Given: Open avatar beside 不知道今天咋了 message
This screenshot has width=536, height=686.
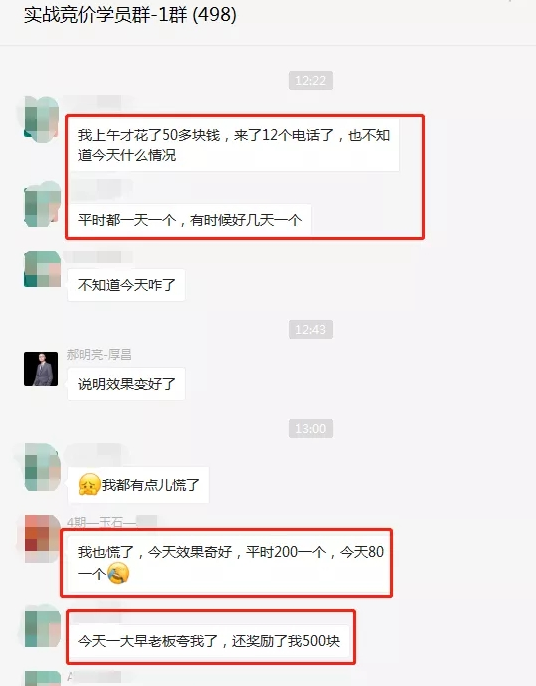Looking at the screenshot, I should coord(42,269).
